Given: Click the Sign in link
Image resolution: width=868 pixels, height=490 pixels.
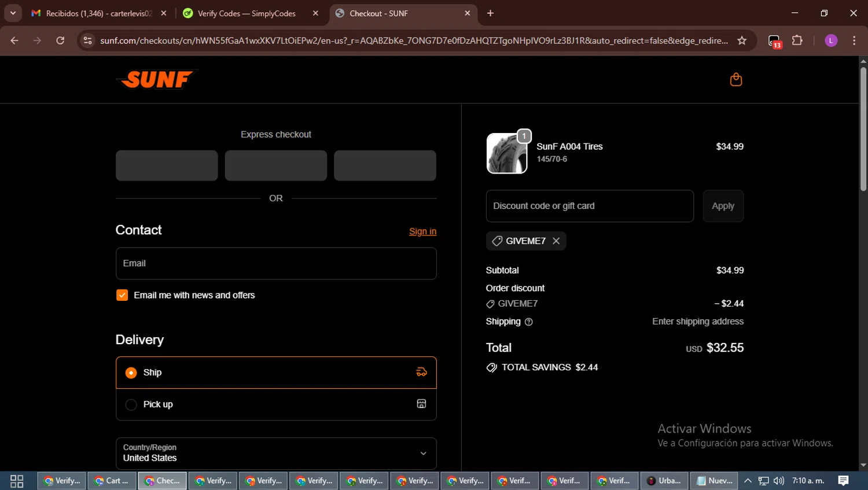Looking at the screenshot, I should tap(422, 231).
